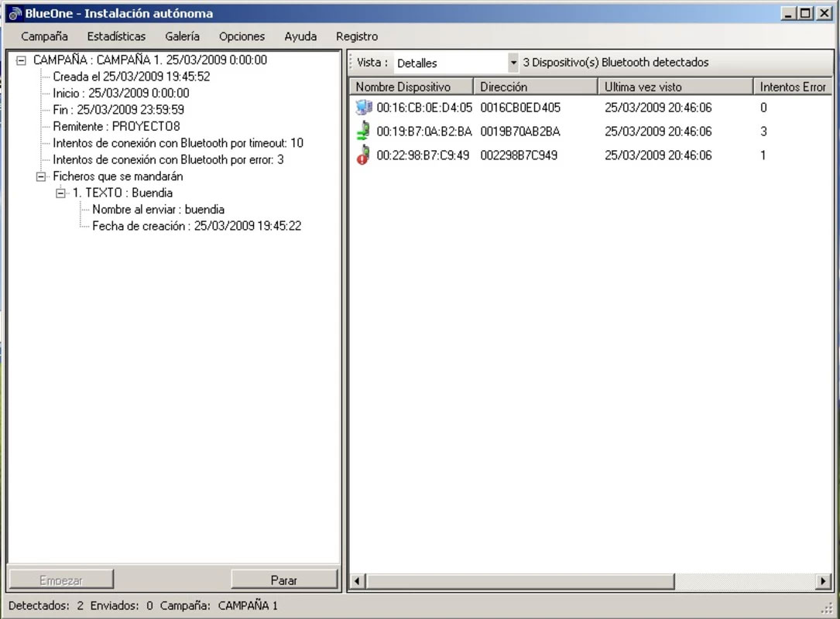Click the 'Detectados: 2' status bar entry
The width and height of the screenshot is (840, 619).
pyautogui.click(x=46, y=606)
